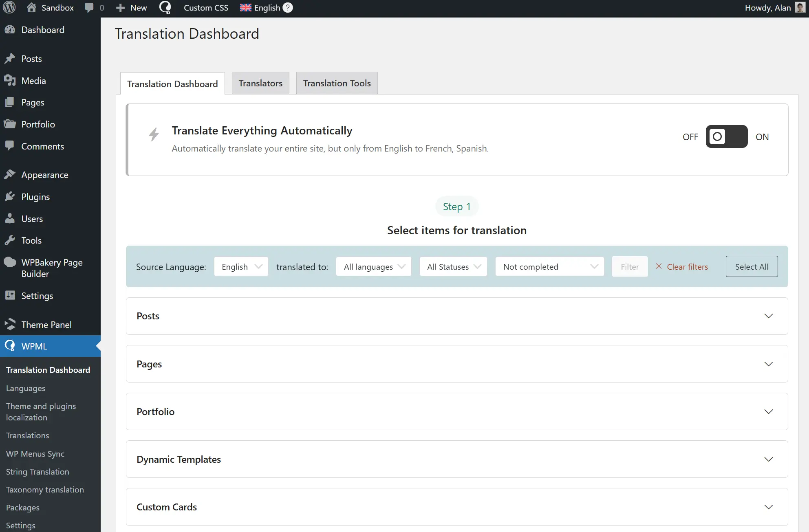The width and height of the screenshot is (809, 532).
Task: Open the Media library from the sidebar
Action: pos(33,80)
